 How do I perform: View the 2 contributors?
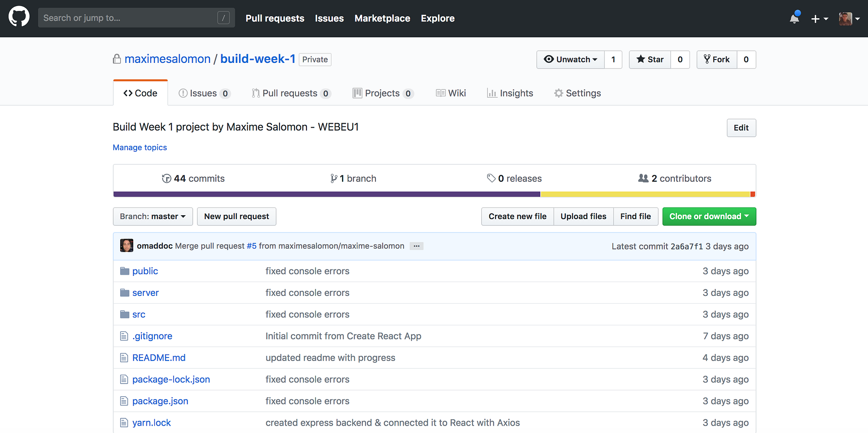675,178
